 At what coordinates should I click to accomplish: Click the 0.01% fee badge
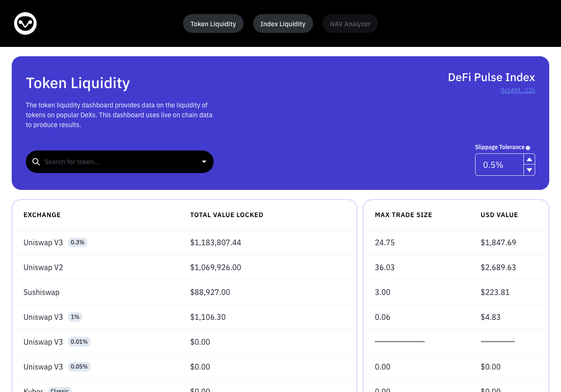(79, 342)
